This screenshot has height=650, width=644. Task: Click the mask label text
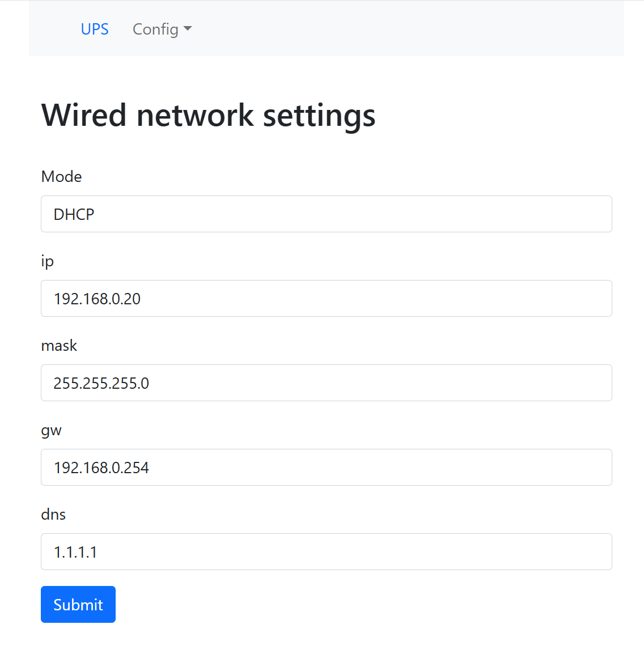[59, 346]
